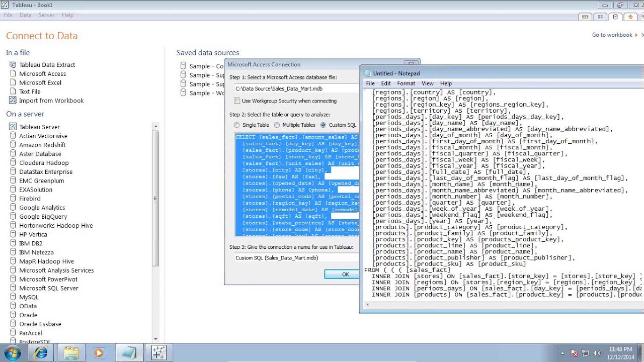This screenshot has width=644, height=362.
Task: Open the Tableau Server menu
Action: [x=46, y=15]
